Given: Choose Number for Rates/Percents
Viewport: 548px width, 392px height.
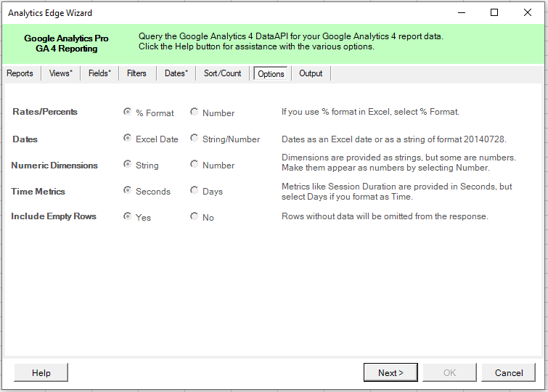Looking at the screenshot, I should click(x=195, y=112).
